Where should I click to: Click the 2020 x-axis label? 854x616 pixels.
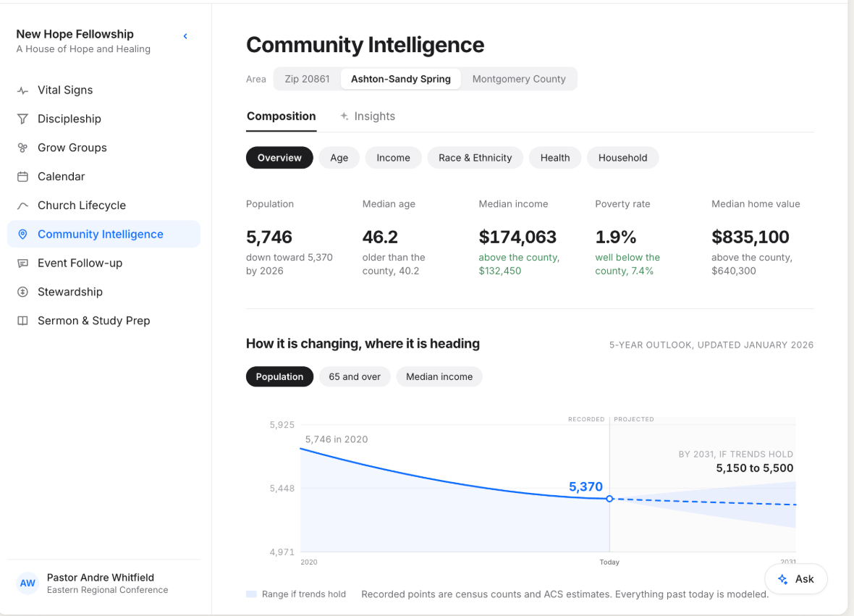(309, 562)
